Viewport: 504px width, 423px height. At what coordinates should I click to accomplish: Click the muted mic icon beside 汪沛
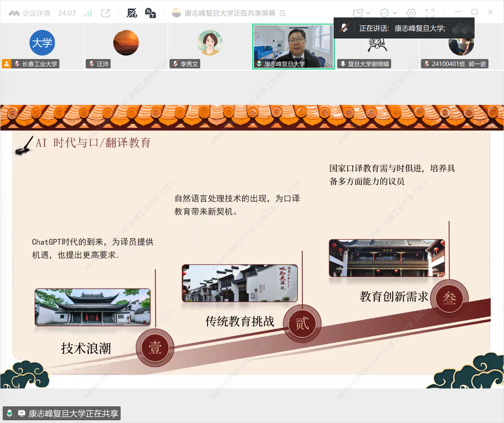92,64
